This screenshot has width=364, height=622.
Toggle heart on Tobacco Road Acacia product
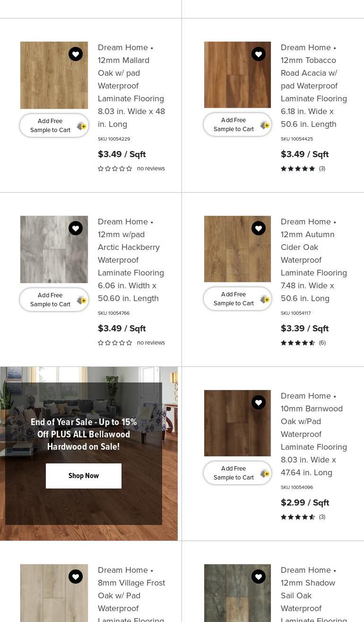259,54
